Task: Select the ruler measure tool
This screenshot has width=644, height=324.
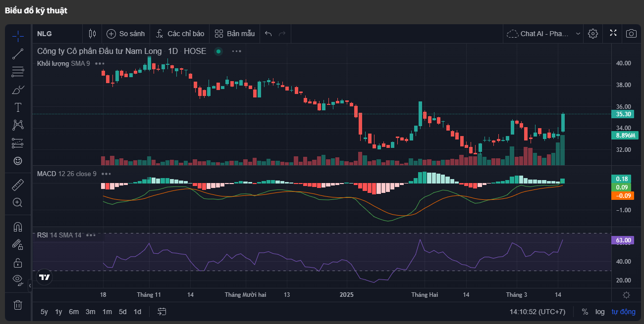Action: tap(18, 185)
